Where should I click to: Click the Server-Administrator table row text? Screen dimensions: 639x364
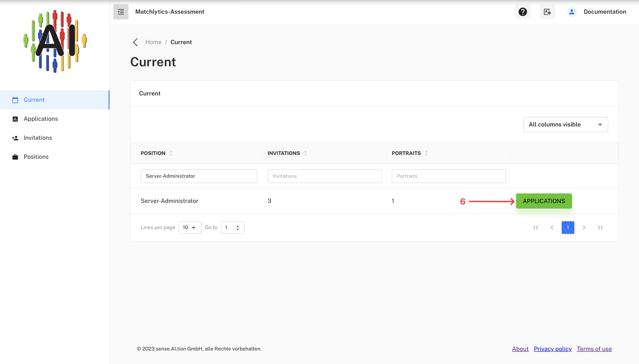point(169,201)
